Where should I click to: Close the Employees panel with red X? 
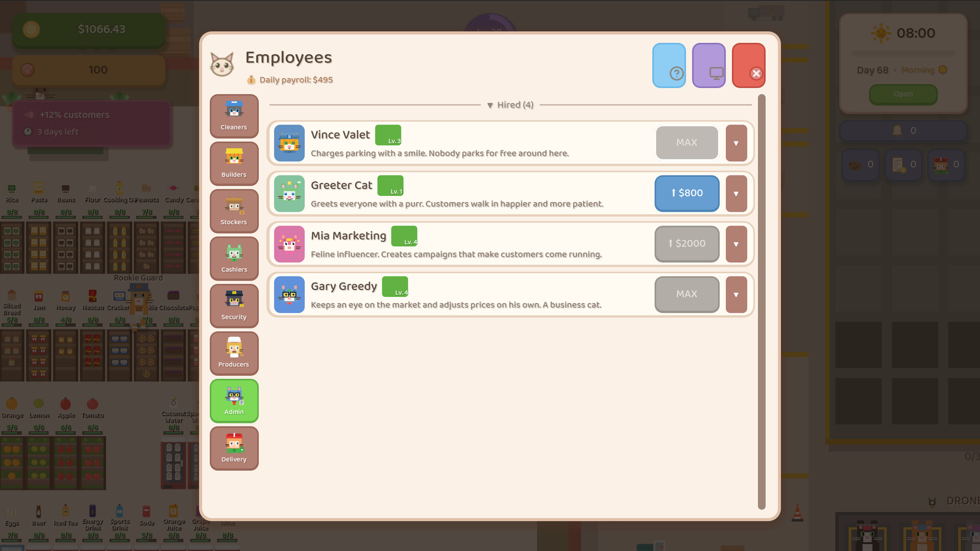click(x=748, y=66)
